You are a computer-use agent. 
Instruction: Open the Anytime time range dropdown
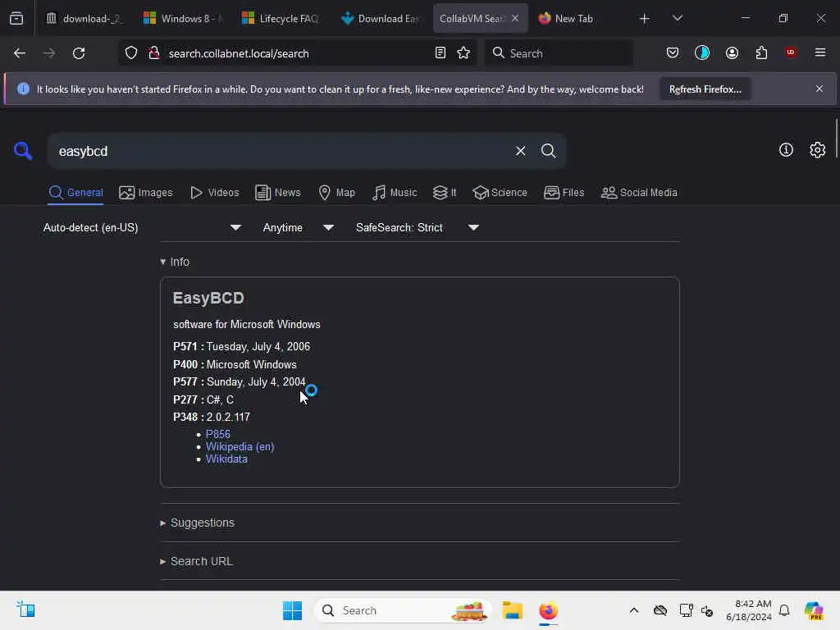pos(299,228)
